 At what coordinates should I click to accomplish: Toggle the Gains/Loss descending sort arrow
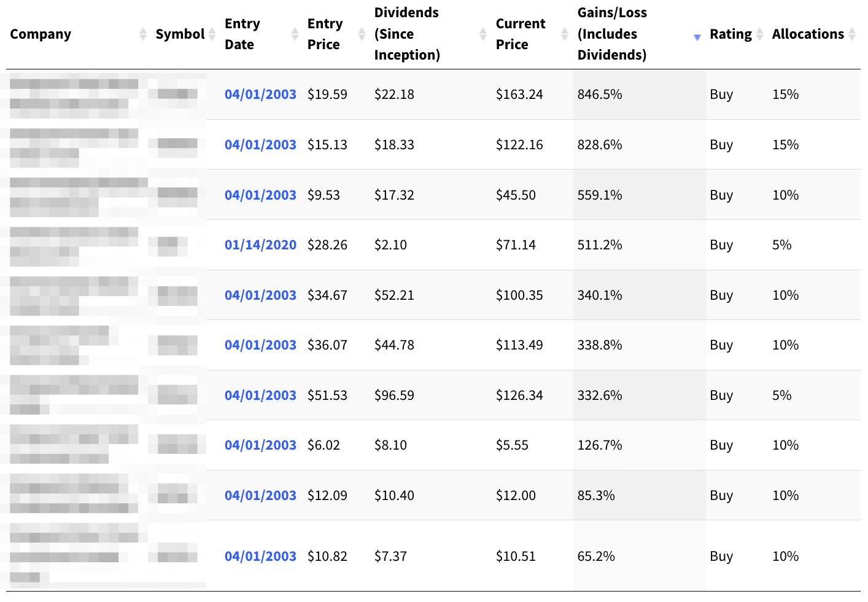point(697,37)
